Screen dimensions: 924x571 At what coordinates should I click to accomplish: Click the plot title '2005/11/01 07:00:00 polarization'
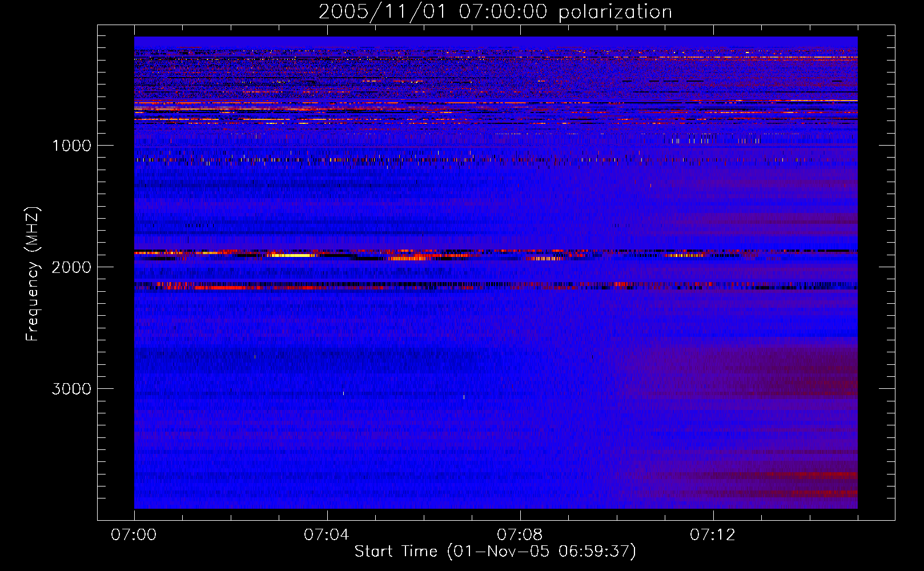tap(495, 12)
